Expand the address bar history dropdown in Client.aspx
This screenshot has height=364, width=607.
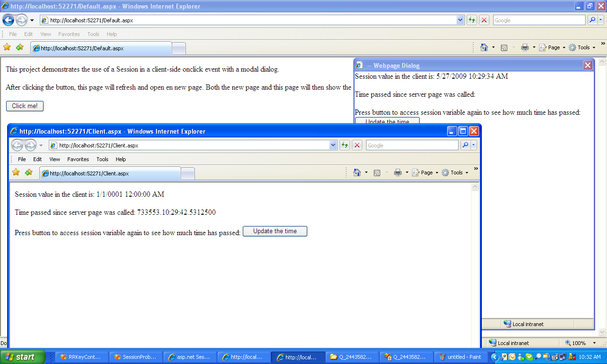[x=333, y=145]
